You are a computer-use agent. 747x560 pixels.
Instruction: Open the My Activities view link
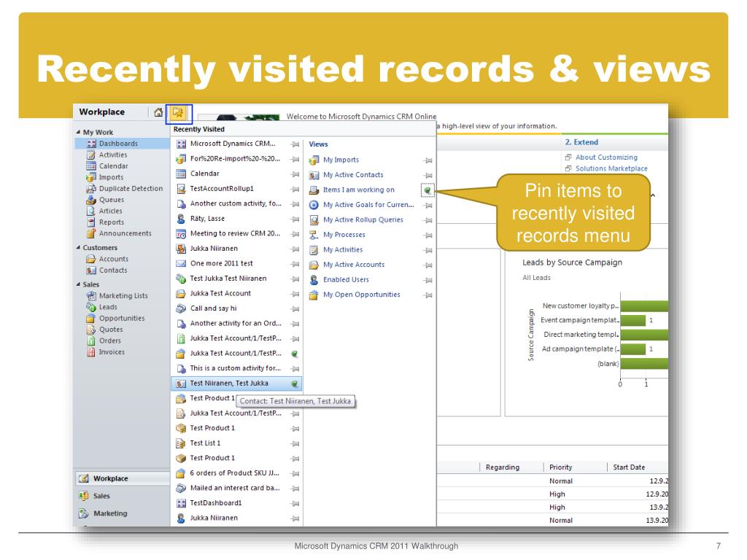343,249
